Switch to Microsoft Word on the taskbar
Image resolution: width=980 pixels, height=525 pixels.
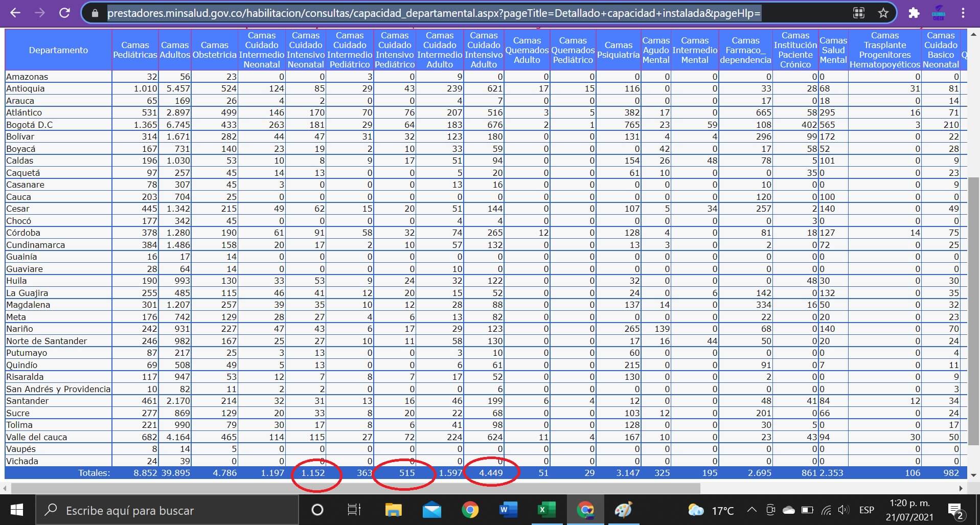point(508,510)
